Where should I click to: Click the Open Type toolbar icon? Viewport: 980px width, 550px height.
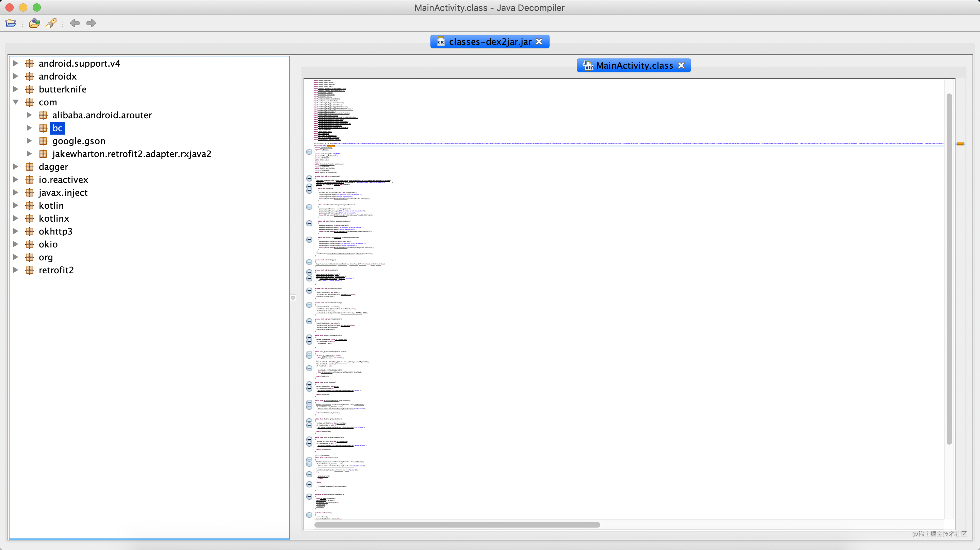(x=34, y=23)
